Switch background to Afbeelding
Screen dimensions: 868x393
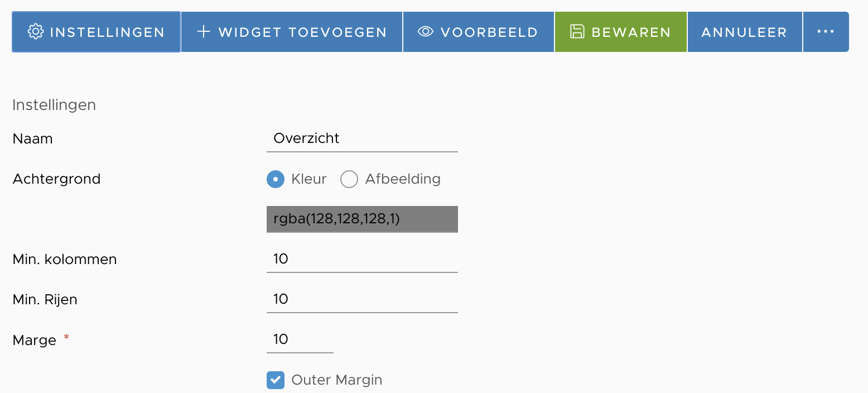[349, 179]
